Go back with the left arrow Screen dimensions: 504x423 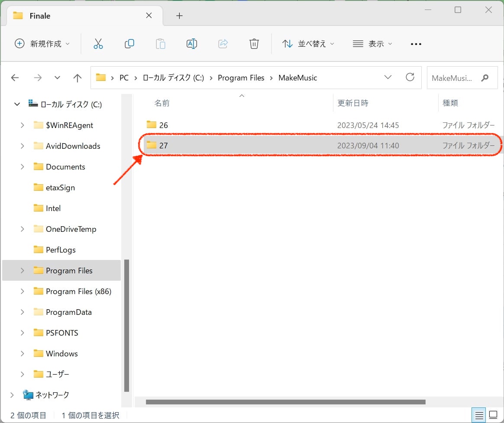[15, 78]
